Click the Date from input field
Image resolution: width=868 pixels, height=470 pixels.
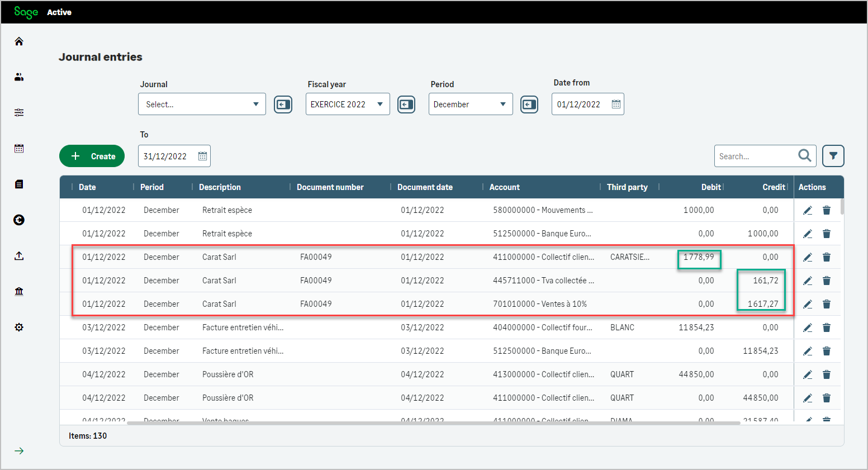588,105
